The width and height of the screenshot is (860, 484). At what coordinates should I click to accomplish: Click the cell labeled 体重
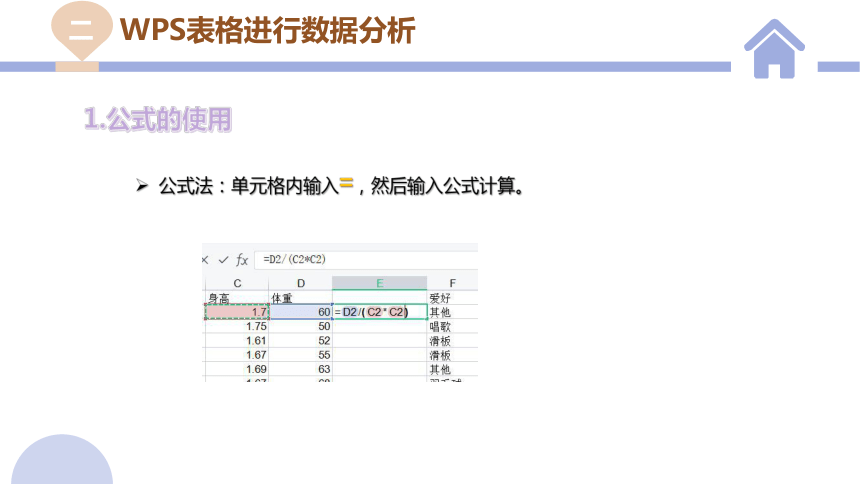(301, 298)
